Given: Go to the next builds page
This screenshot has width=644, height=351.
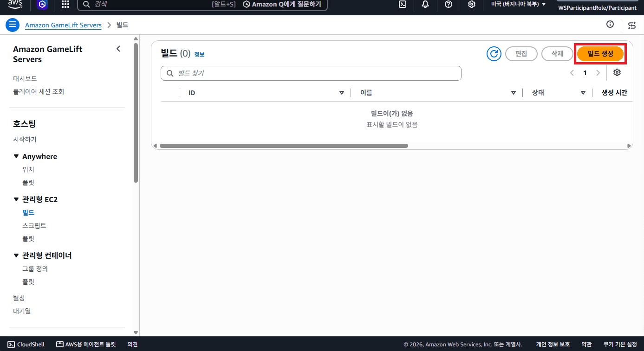Looking at the screenshot, I should point(598,73).
